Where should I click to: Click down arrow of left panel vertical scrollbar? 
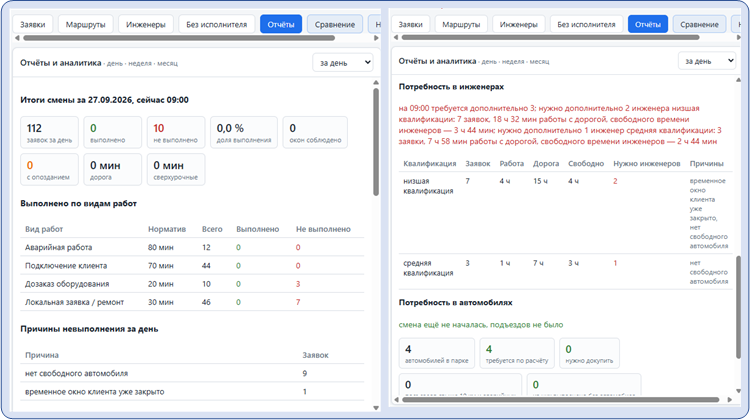[x=376, y=408]
